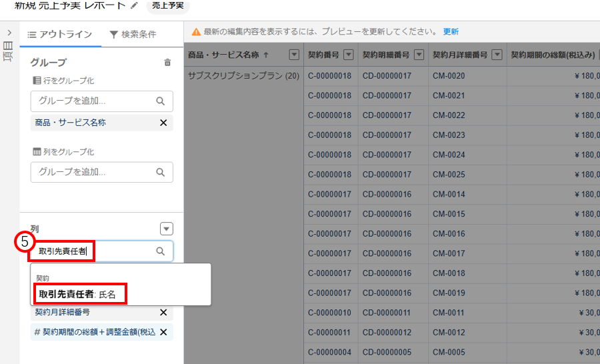Expand the 項目 side panel
Image resolution: width=600 pixels, height=364 pixels.
point(8,33)
